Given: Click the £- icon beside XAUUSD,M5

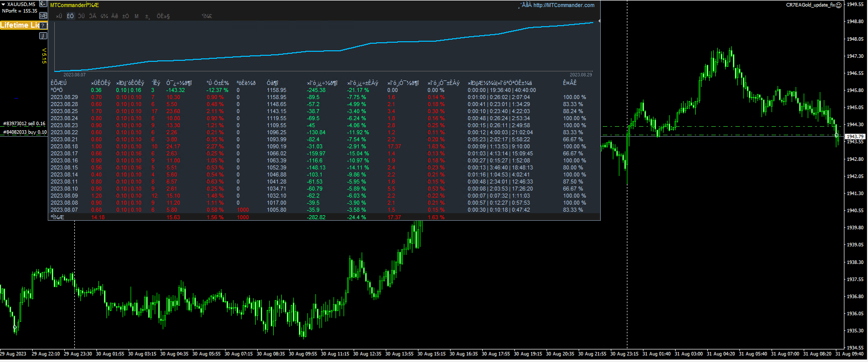Looking at the screenshot, I should (x=43, y=4).
